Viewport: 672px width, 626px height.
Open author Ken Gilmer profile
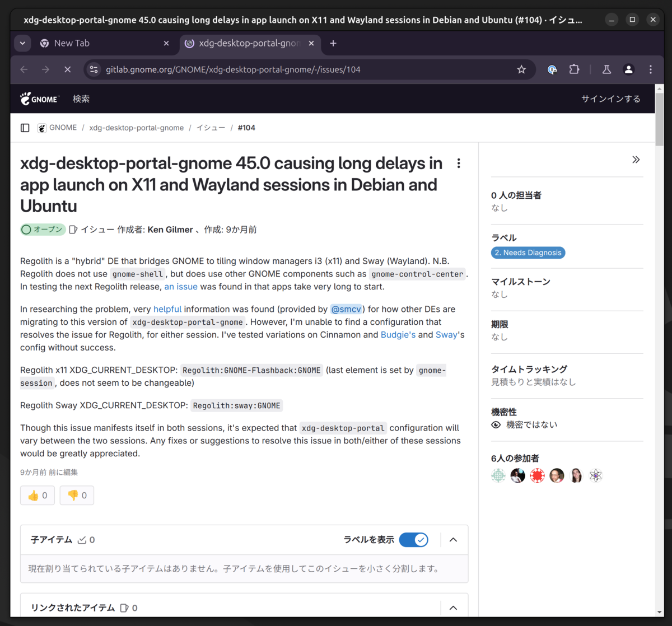click(170, 230)
